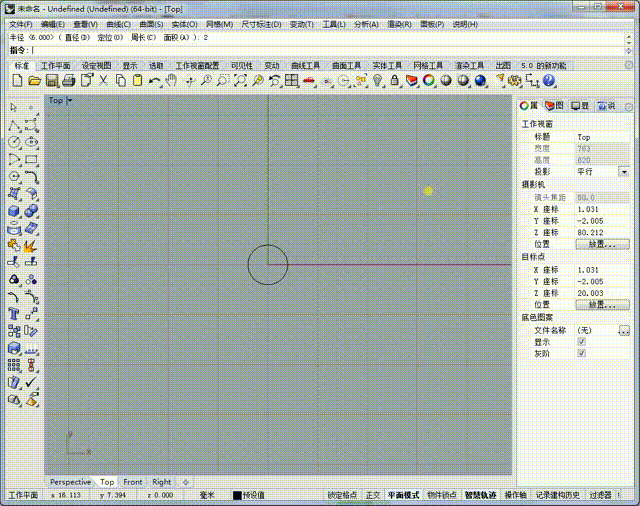This screenshot has width=640, height=506.
Task: Select the Circle tool in the left toolbar
Action: pos(14,142)
